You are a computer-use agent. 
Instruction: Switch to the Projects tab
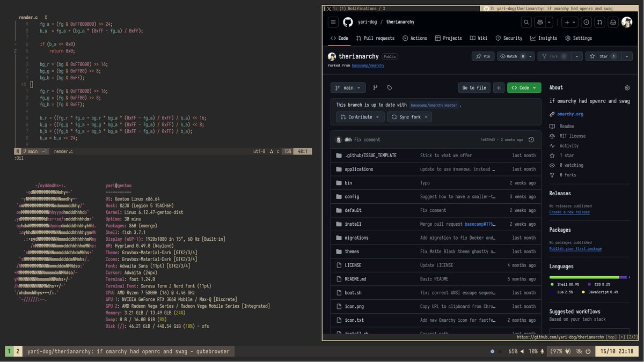tap(449, 39)
